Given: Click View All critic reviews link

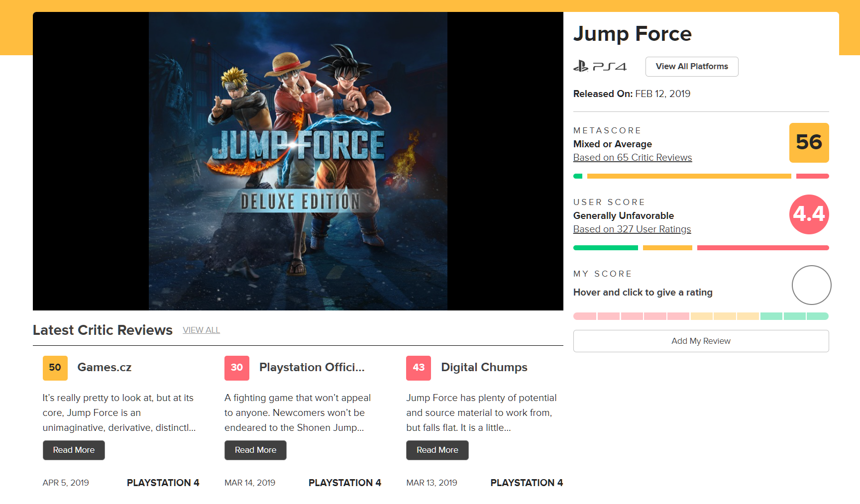Looking at the screenshot, I should [201, 330].
